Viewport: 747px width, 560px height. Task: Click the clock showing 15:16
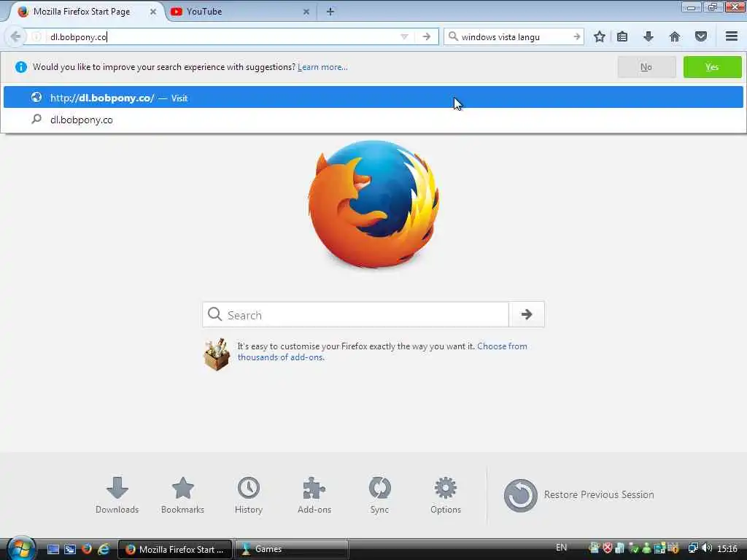tap(727, 548)
